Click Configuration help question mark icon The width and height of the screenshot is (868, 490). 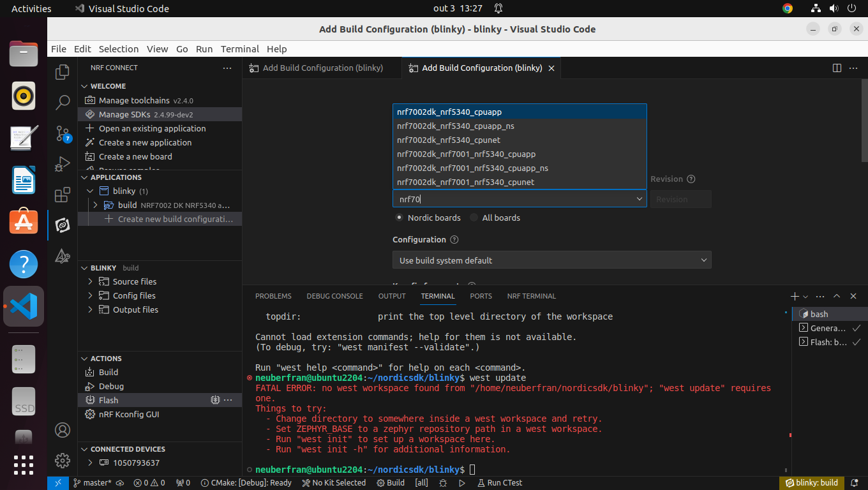pyautogui.click(x=454, y=240)
